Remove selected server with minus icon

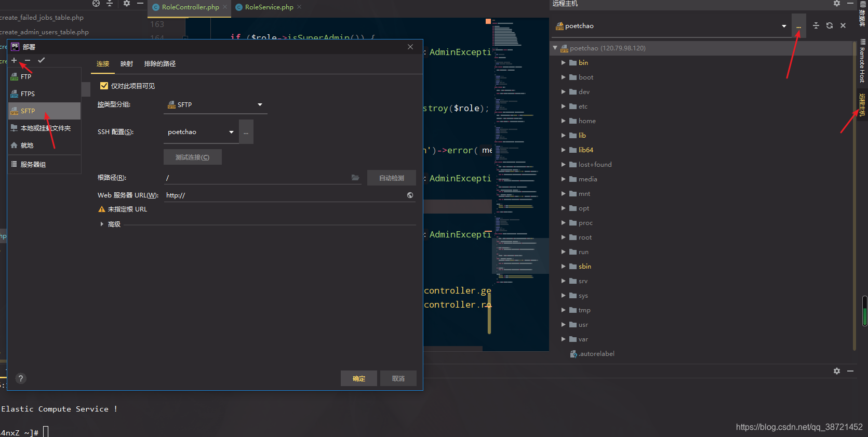pos(28,60)
